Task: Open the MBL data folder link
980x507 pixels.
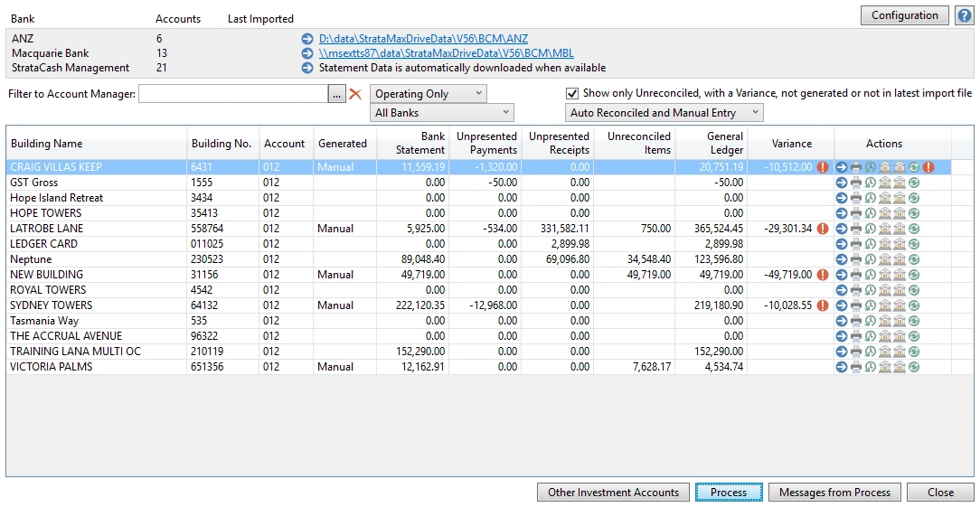Action: 447,53
